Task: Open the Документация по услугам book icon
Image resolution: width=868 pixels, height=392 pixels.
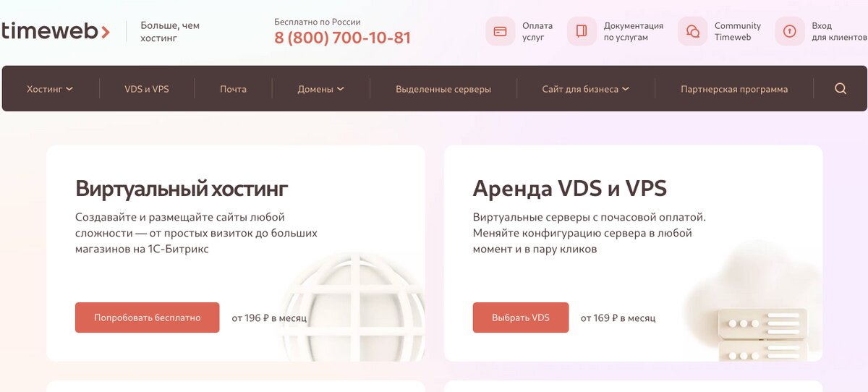Action: [582, 31]
